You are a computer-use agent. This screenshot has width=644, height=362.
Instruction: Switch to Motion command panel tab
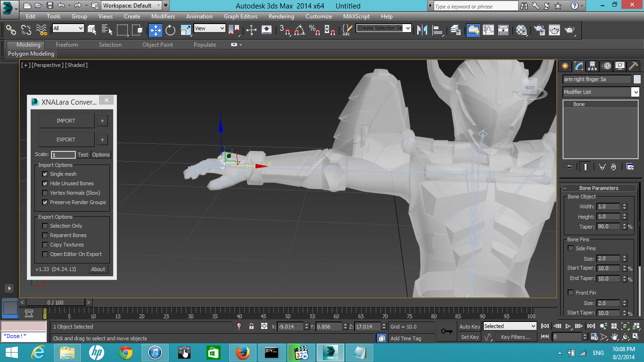[607, 66]
